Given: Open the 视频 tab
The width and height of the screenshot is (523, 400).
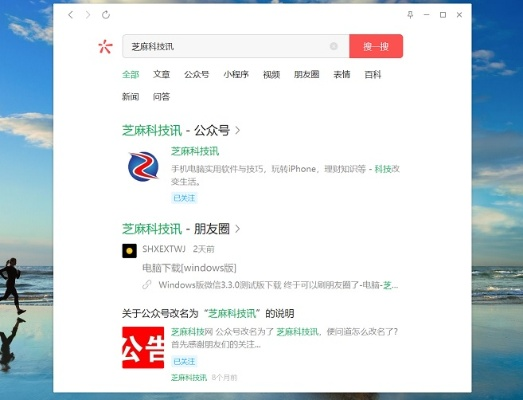Looking at the screenshot, I should (x=272, y=74).
